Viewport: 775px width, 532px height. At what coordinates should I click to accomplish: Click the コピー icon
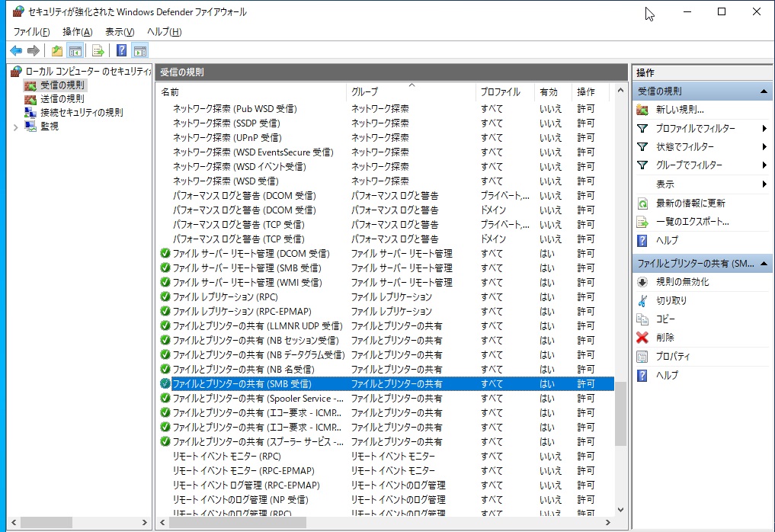coord(642,319)
